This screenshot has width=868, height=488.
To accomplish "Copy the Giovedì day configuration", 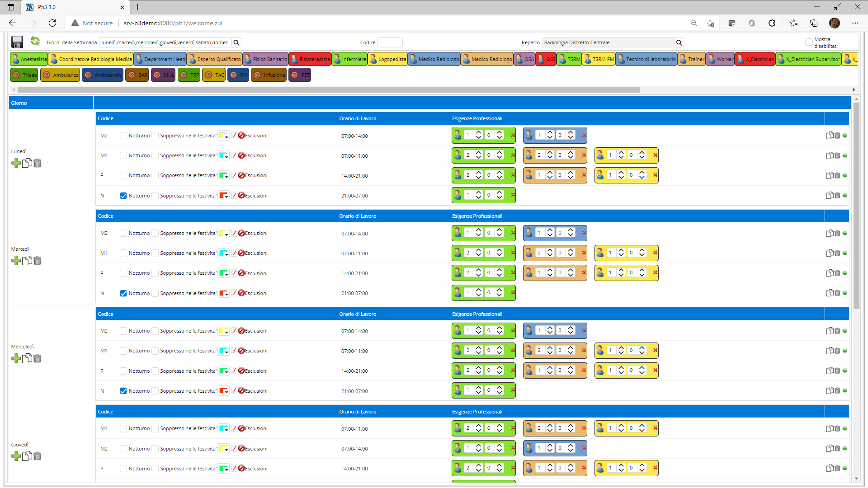I will click(27, 456).
